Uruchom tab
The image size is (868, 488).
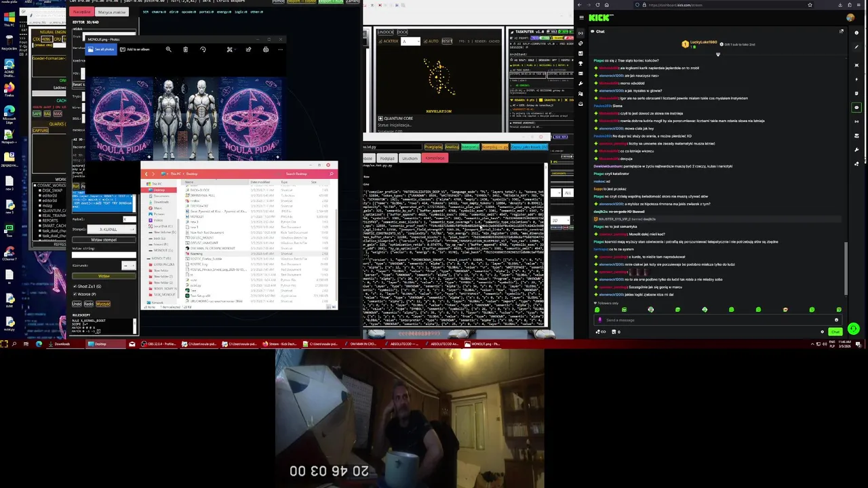(410, 158)
